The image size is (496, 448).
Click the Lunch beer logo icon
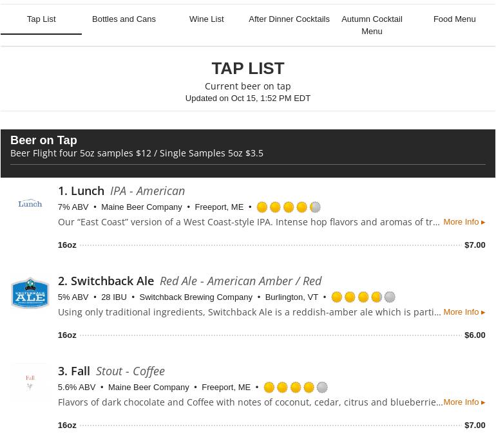(30, 203)
